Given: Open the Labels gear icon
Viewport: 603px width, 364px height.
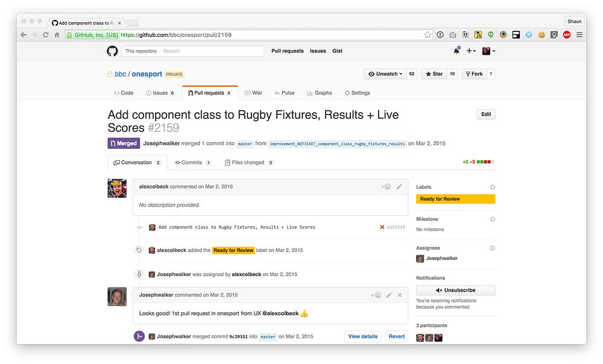Looking at the screenshot, I should [492, 187].
